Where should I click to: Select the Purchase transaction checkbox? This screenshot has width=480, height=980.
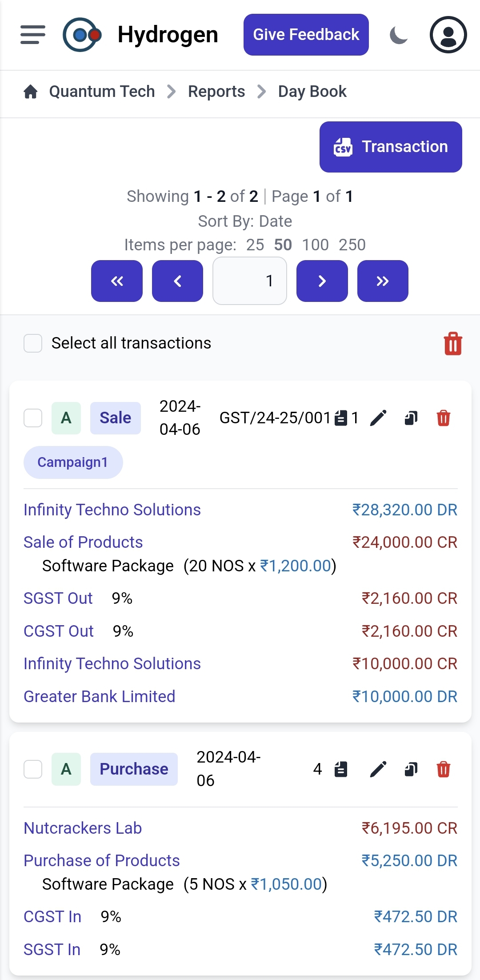pyautogui.click(x=33, y=769)
